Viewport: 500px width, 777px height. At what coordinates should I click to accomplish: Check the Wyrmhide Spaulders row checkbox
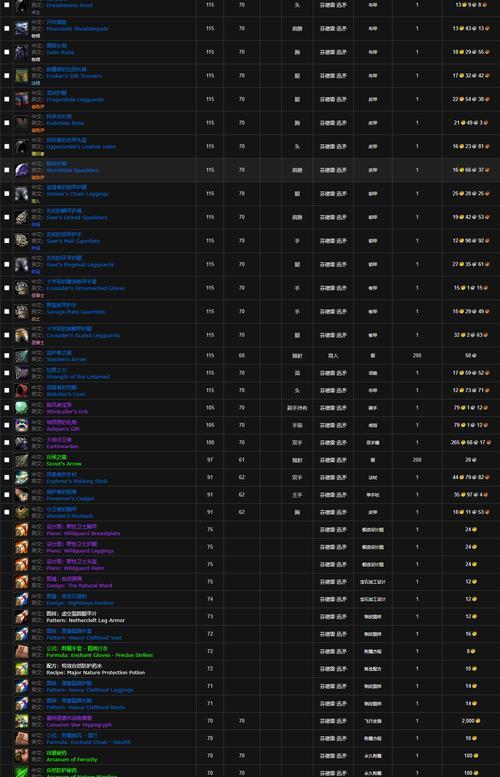click(6, 170)
